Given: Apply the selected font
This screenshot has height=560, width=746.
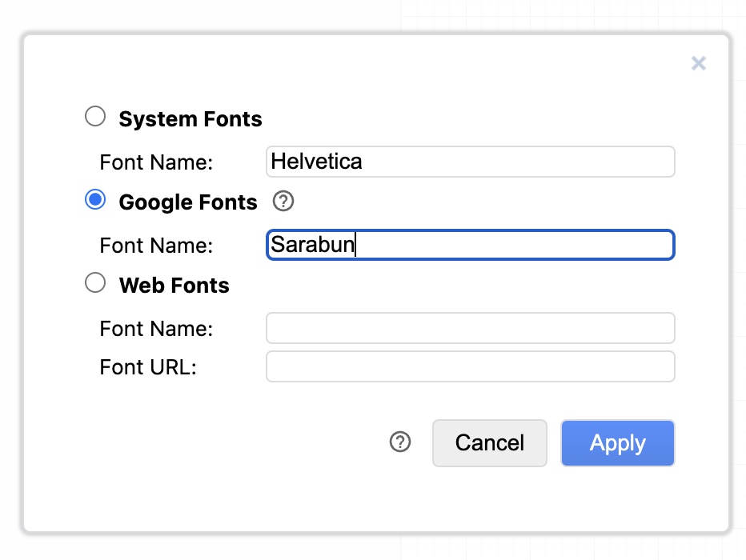Looking at the screenshot, I should pyautogui.click(x=617, y=443).
